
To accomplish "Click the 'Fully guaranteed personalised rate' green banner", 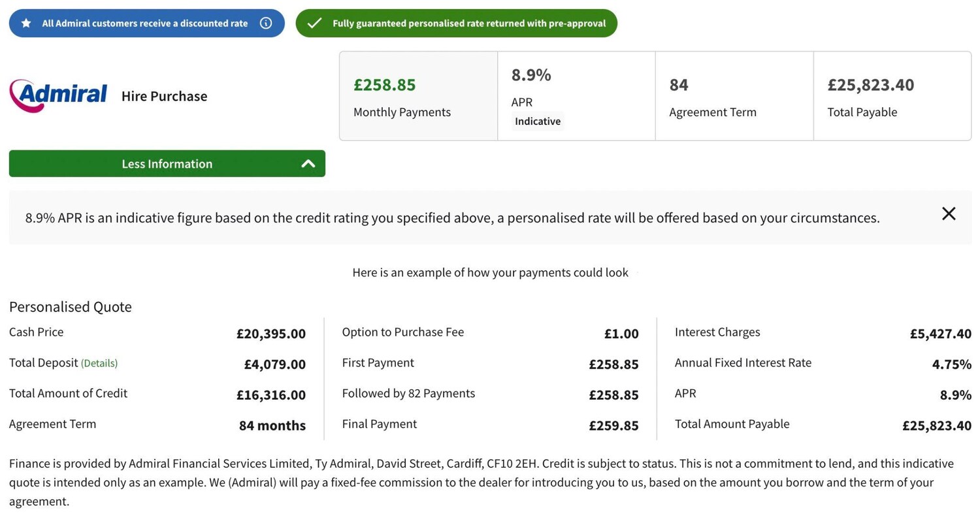I will (x=468, y=24).
